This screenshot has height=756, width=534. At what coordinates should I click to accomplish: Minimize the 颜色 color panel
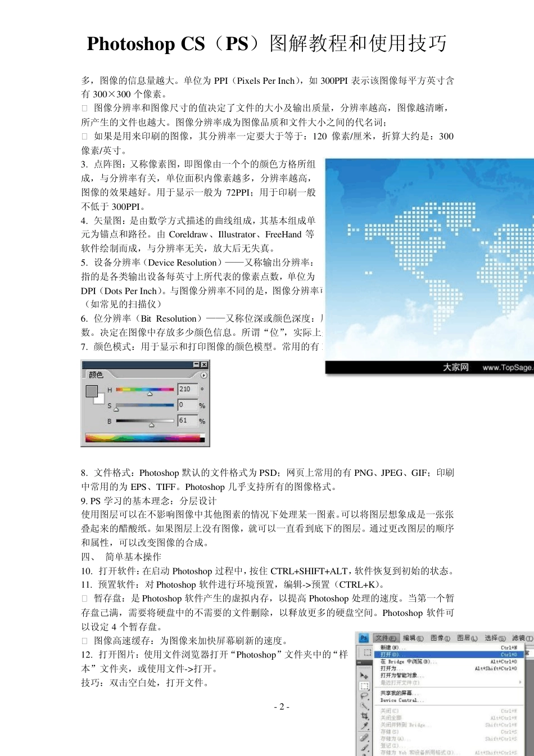[196, 364]
